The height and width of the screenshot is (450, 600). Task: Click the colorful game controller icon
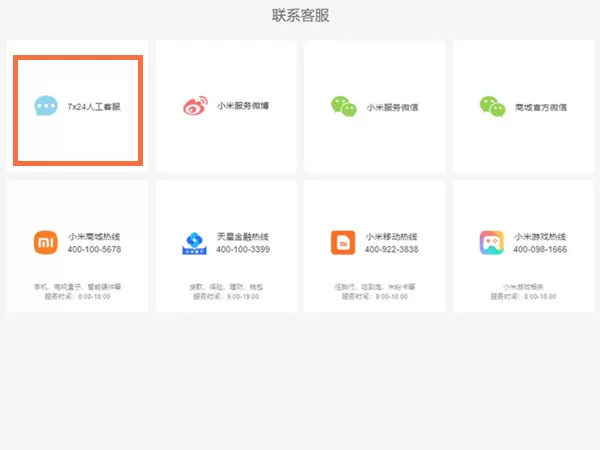tap(492, 242)
